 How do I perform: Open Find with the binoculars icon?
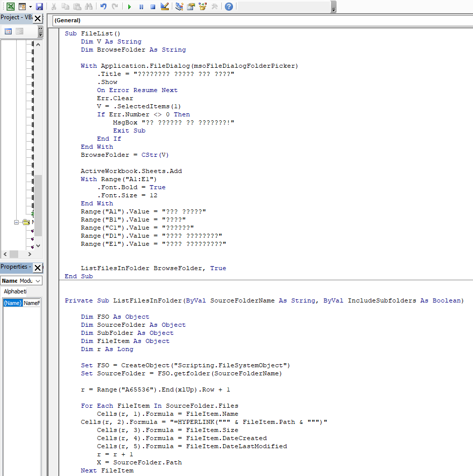[x=89, y=7]
